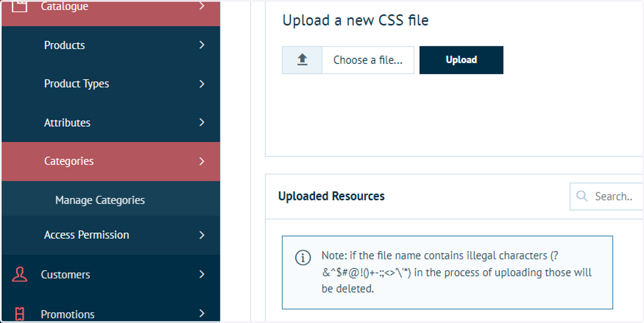The image size is (644, 323).
Task: Expand the Customers chevron
Action: [x=202, y=274]
